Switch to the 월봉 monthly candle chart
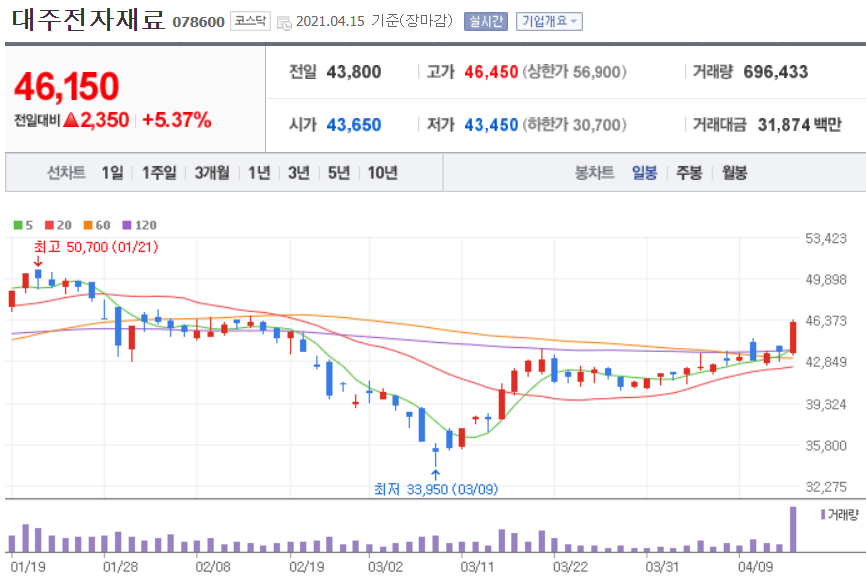 (735, 173)
